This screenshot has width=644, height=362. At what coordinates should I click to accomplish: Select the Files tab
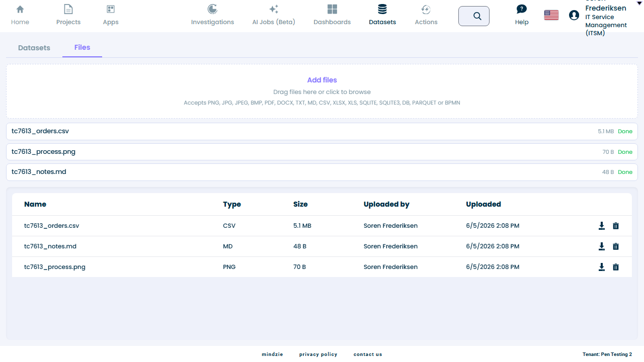(82, 47)
